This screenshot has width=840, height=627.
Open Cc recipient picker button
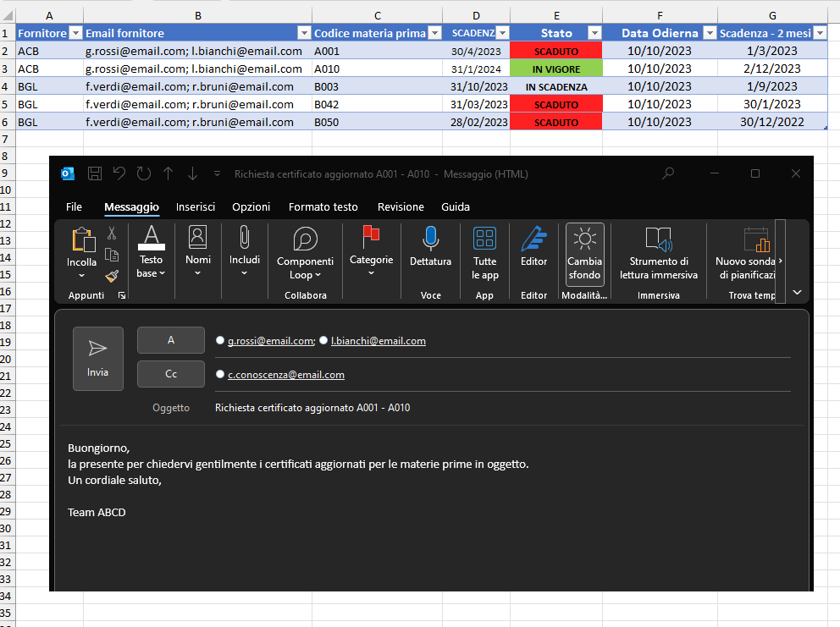point(171,374)
